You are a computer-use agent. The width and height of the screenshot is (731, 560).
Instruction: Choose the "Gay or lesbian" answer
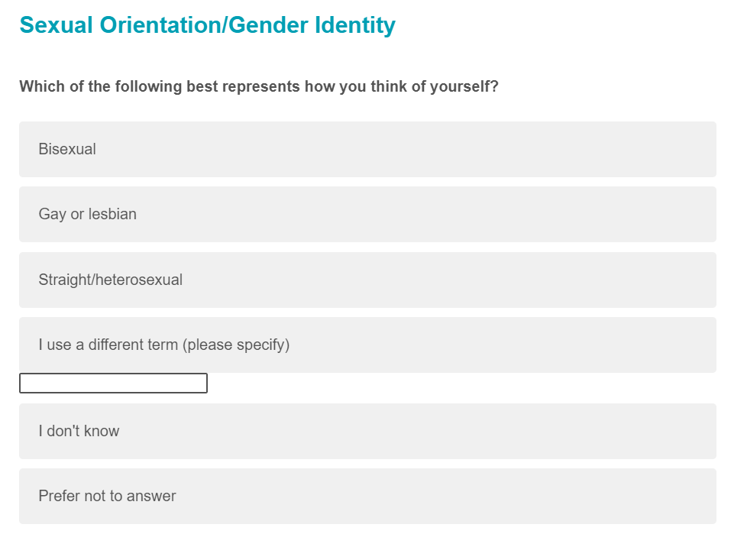coord(367,214)
